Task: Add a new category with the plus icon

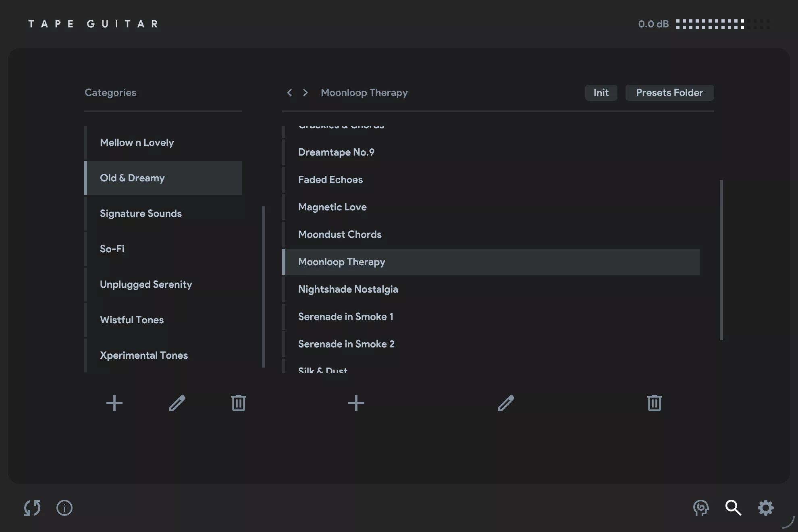Action: tap(114, 403)
